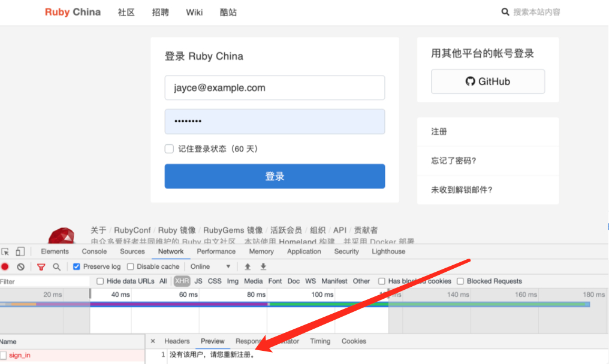This screenshot has width=609, height=364.
Task: Toggle the XHR request filter
Action: click(182, 281)
